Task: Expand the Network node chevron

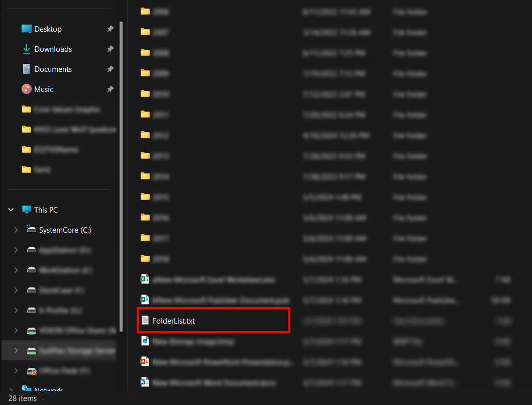Action: [11, 390]
